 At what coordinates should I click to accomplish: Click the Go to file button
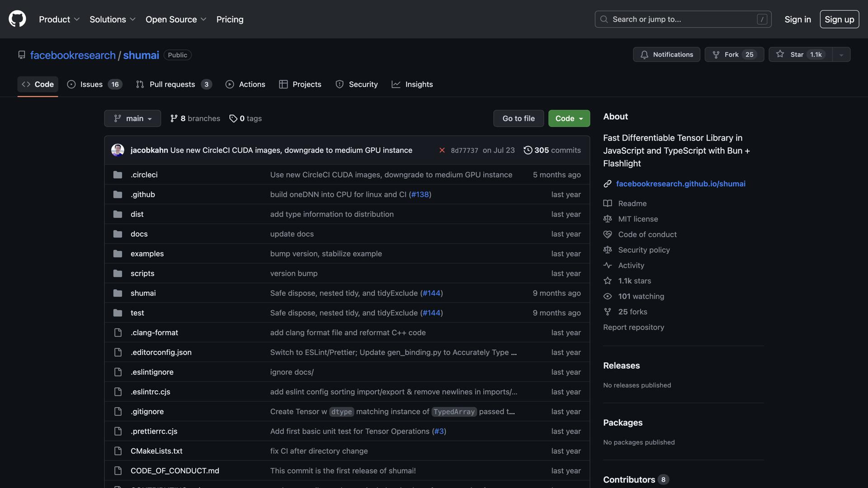pyautogui.click(x=518, y=118)
